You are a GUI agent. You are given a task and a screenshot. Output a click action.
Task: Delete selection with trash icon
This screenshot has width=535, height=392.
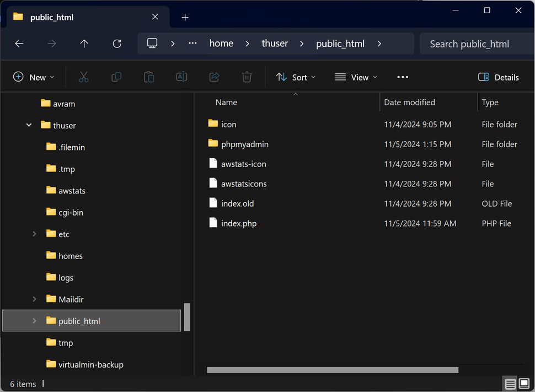[x=247, y=77]
